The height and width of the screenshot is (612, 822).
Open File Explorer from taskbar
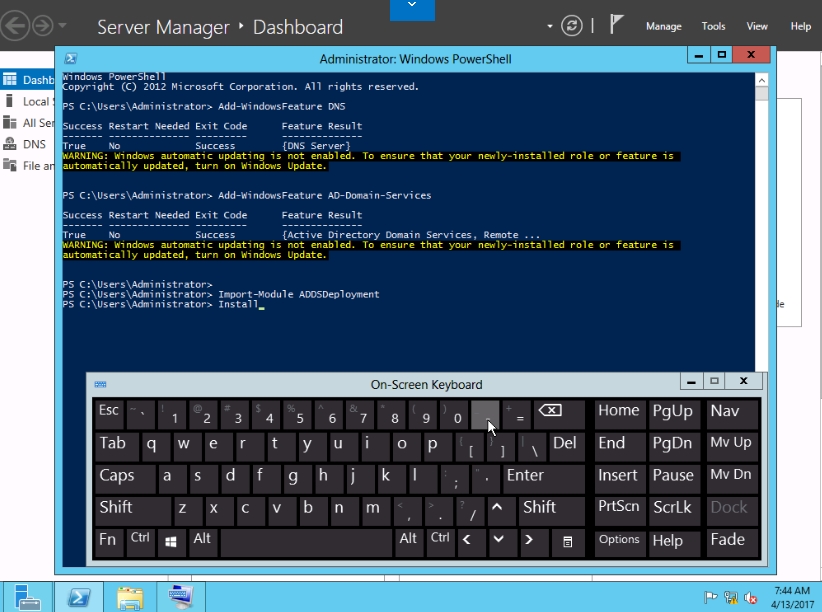click(x=130, y=597)
